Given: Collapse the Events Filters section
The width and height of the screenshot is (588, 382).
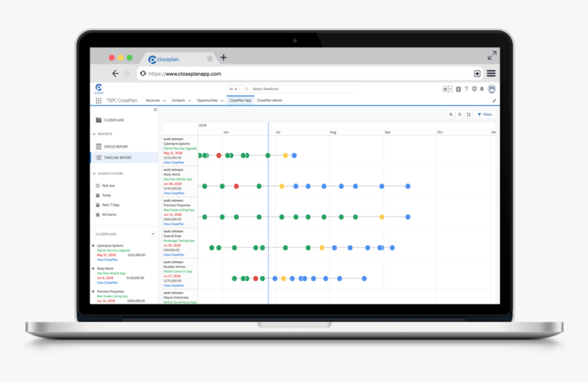Looking at the screenshot, I should coord(94,174).
